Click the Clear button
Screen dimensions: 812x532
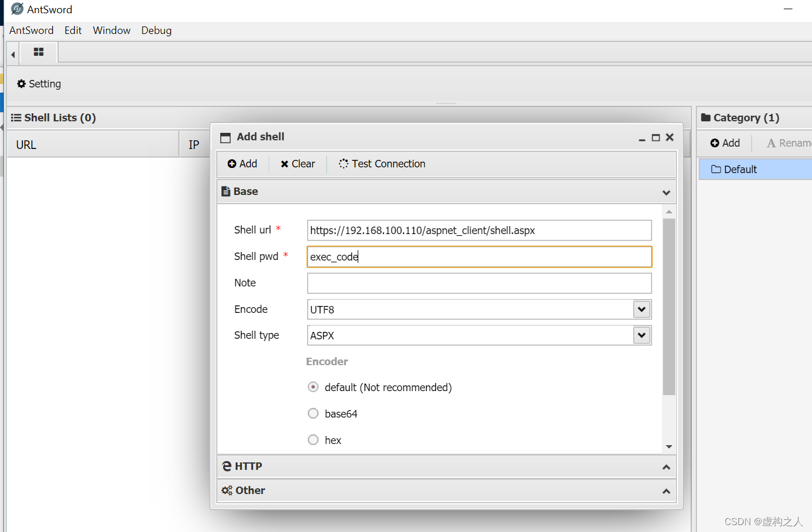298,164
